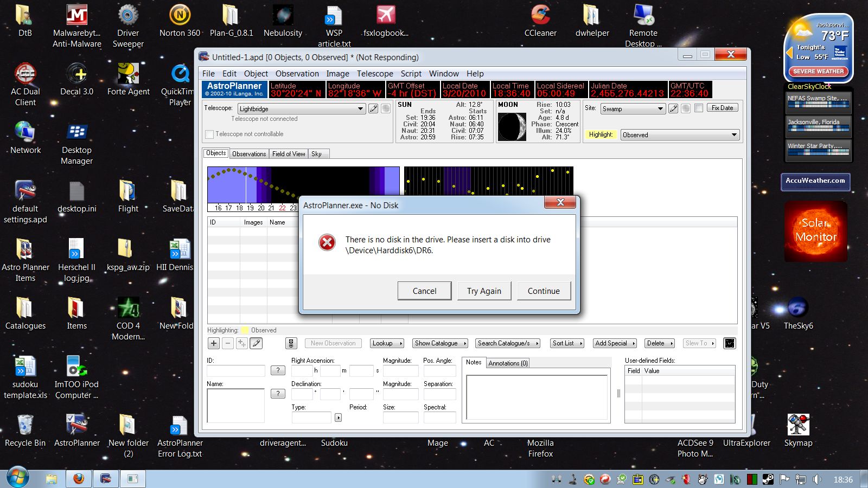Expand the Sort List popup button
Viewport: 868px width, 488px height.
point(567,343)
